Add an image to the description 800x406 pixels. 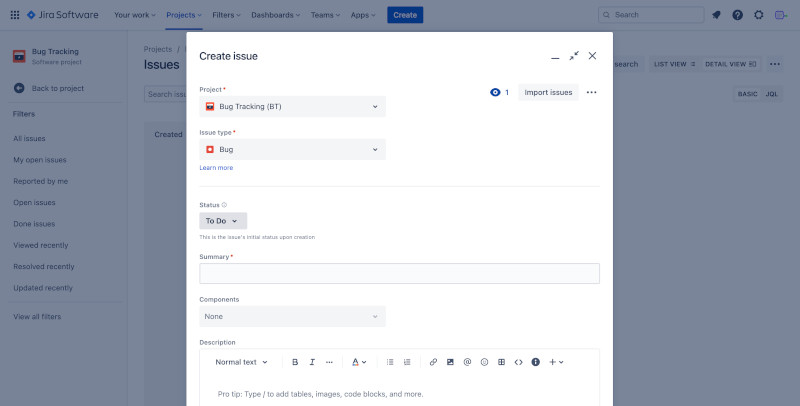click(x=450, y=362)
